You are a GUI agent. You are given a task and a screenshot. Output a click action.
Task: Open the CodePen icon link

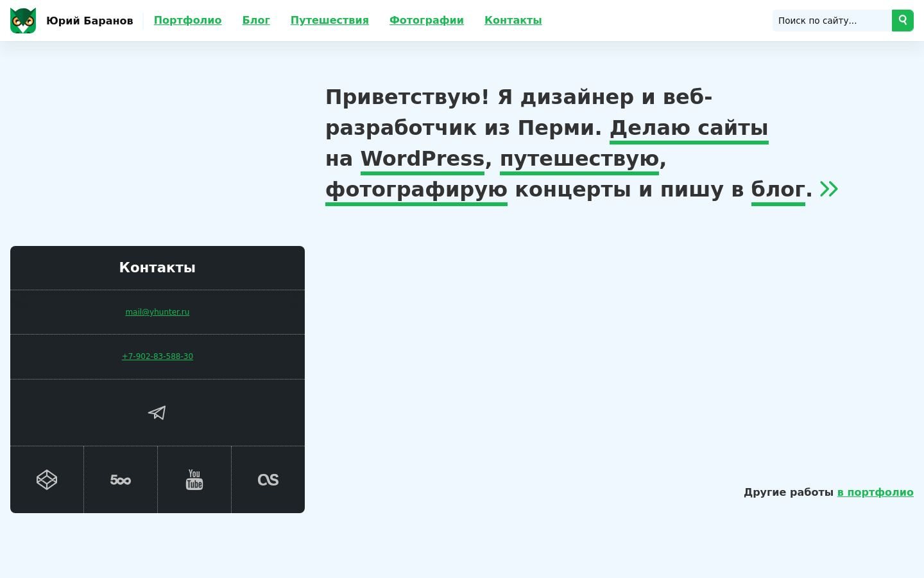pos(47,480)
